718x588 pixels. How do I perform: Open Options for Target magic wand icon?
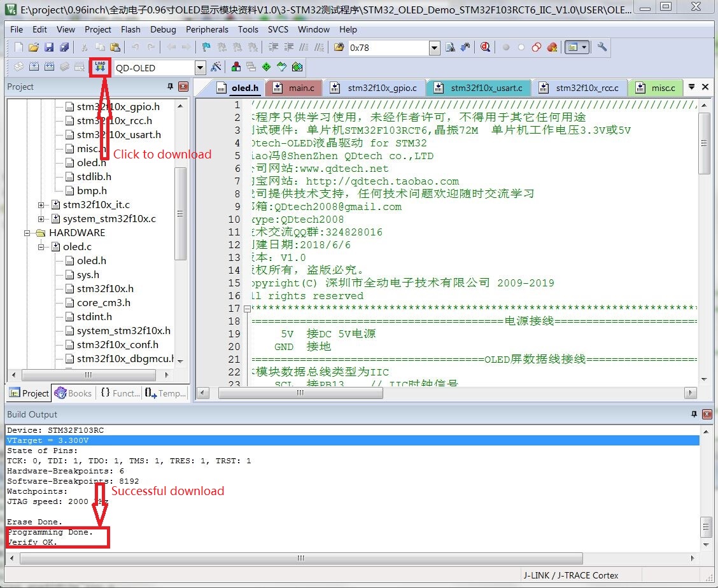click(216, 67)
